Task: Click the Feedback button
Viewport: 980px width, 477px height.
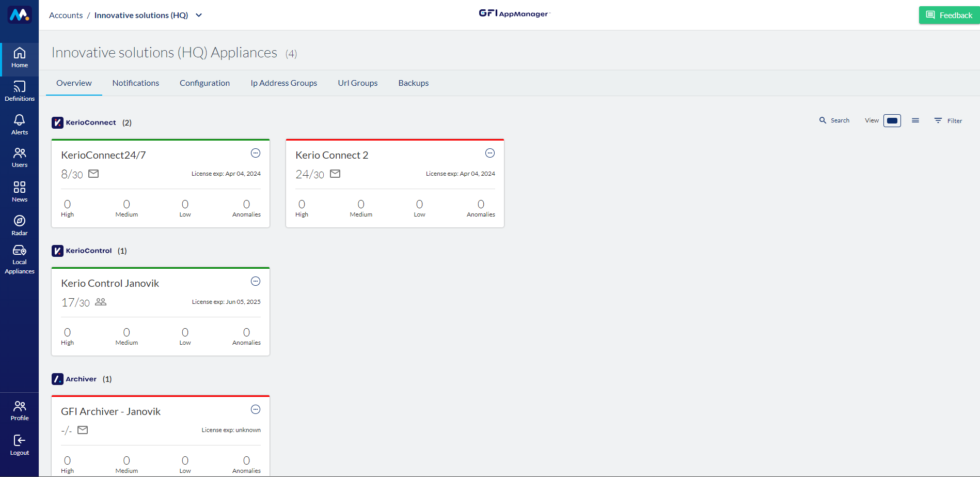Action: pyautogui.click(x=949, y=15)
